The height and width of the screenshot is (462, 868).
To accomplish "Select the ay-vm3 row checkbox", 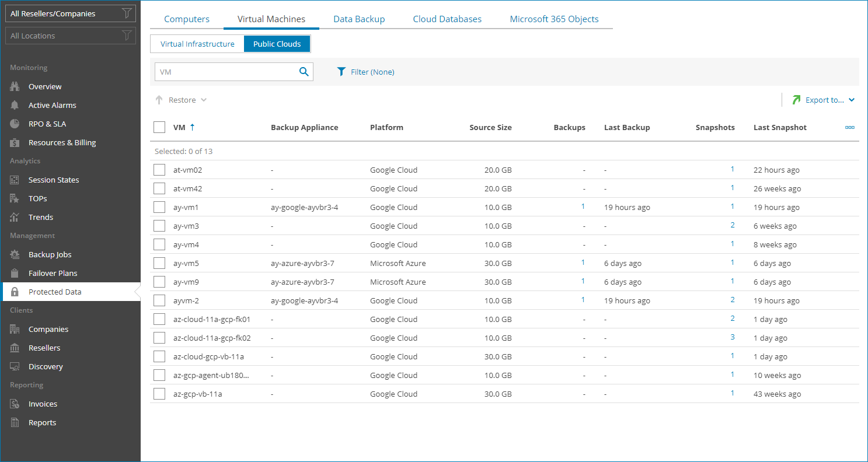I will [x=159, y=226].
